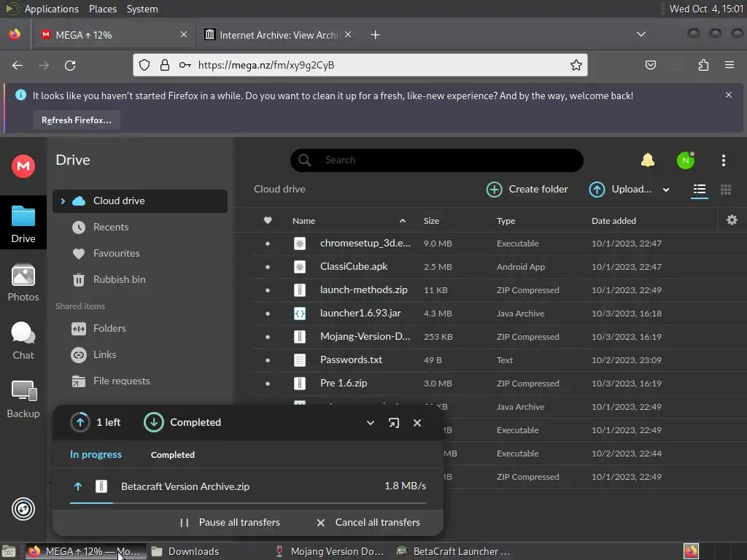Bookmark this page with the star
This screenshot has width=747, height=560.
(576, 65)
